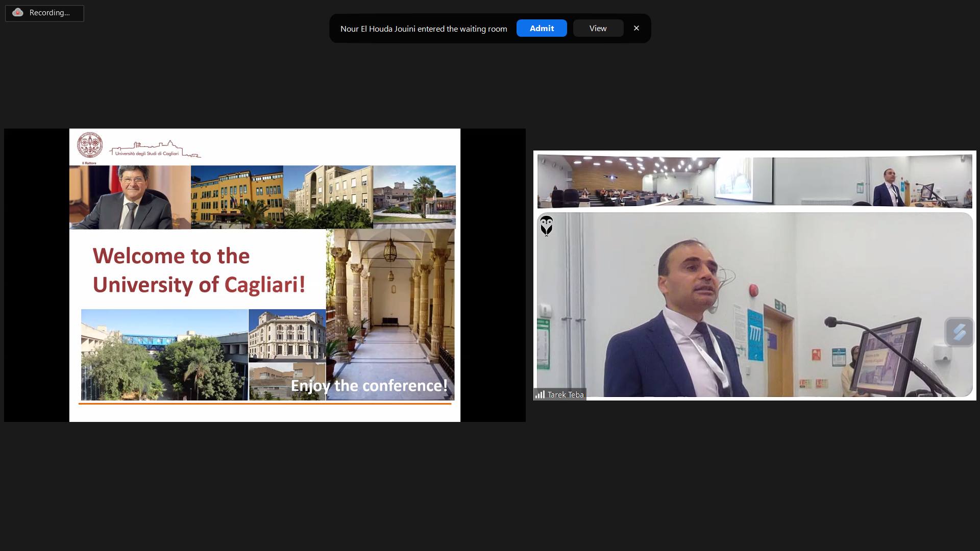Click View for waiting room
980x551 pixels.
pyautogui.click(x=598, y=29)
